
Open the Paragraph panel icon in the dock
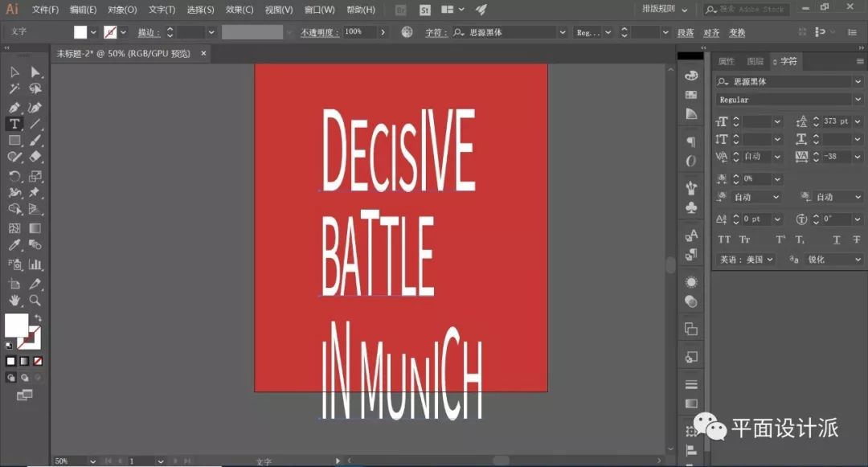pos(690,141)
